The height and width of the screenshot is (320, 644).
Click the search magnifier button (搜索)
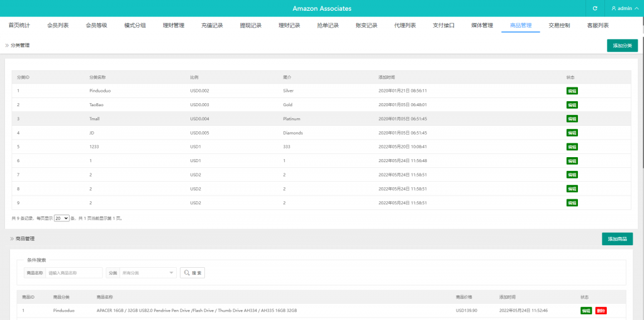[x=192, y=273]
